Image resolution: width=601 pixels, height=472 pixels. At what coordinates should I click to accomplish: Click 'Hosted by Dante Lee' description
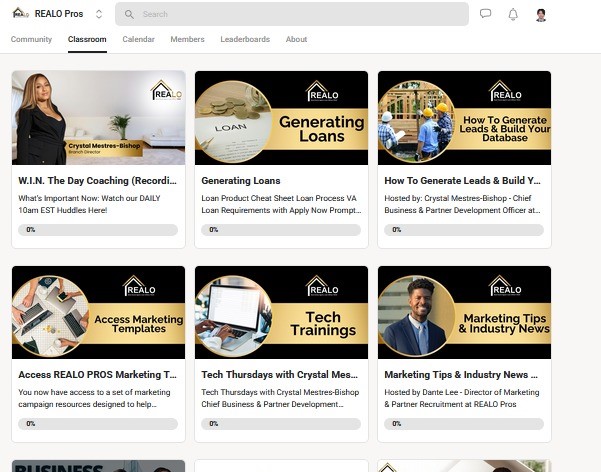(x=462, y=398)
